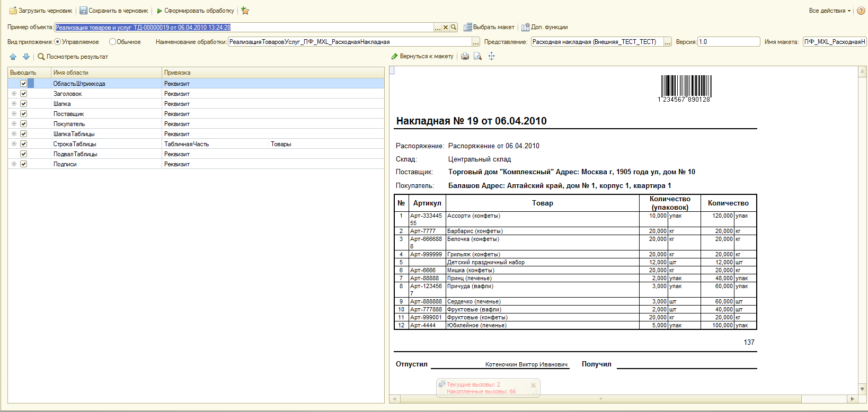
Task: Toggle the ОбластьШтрихкода output checkbox
Action: point(23,84)
